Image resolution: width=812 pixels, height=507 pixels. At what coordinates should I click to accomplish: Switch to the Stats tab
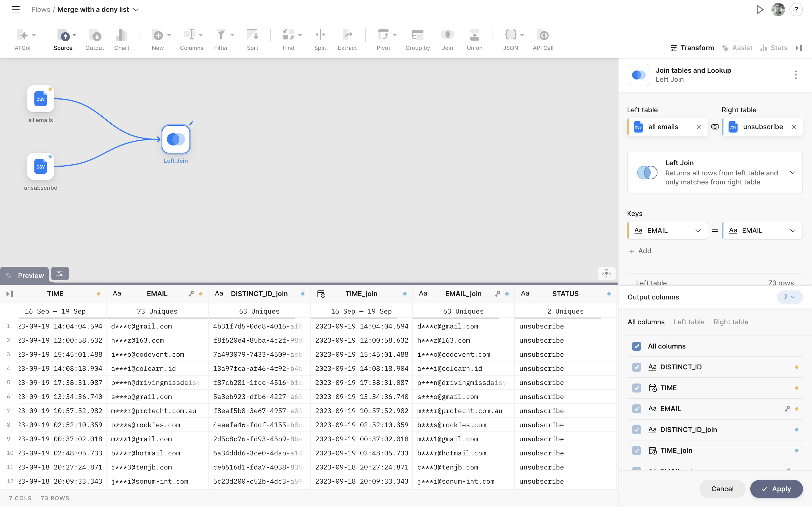[x=774, y=48]
